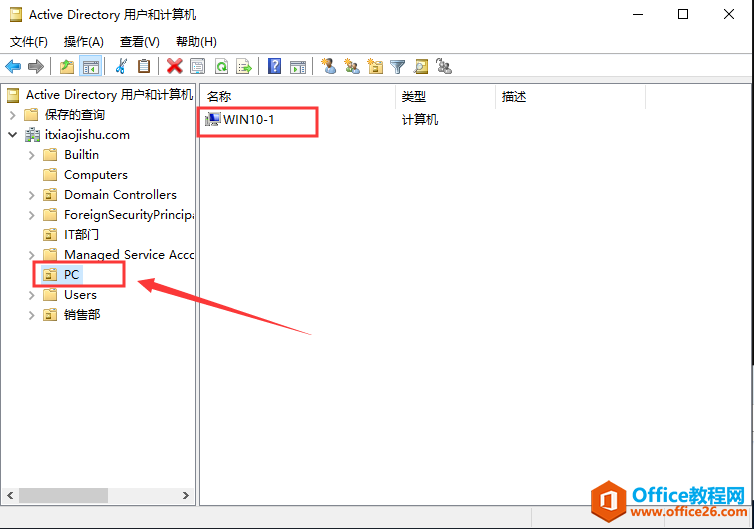The image size is (754, 529).
Task: Expand the Domain Controllers node
Action: 32,195
